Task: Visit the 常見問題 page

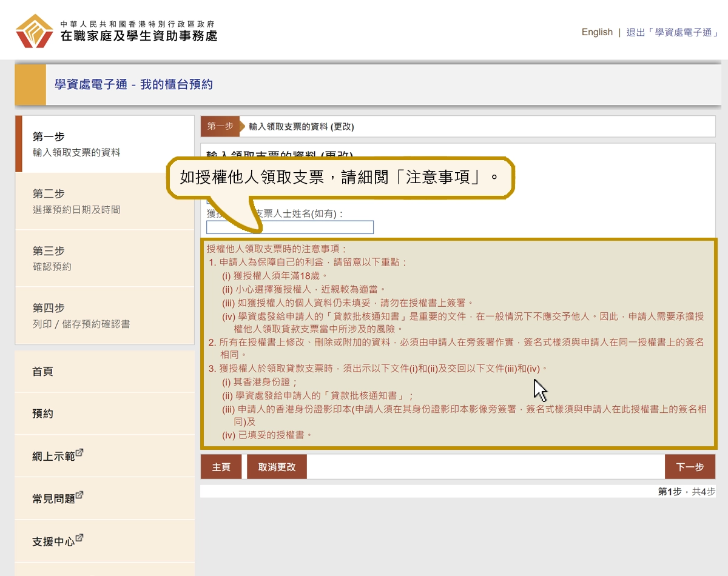Action: point(53,499)
